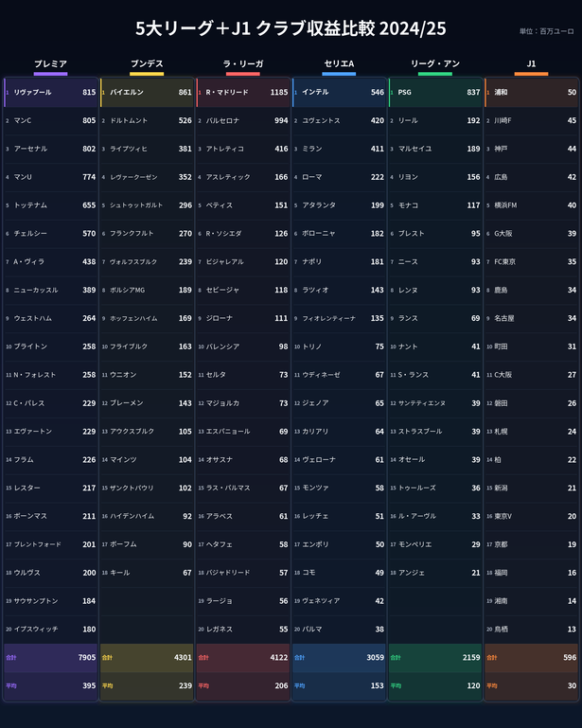582x728 pixels.
Task: Select the ラ・リーガ column header
Action: [x=242, y=63]
